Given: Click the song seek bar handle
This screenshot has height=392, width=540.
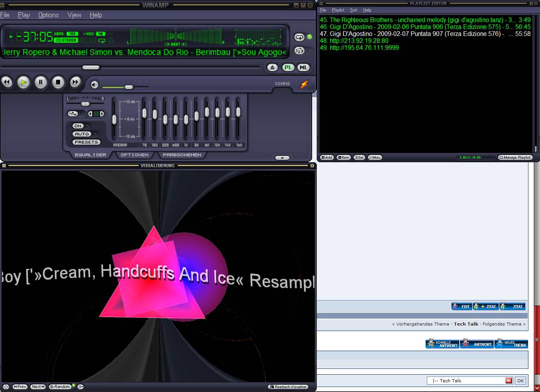Looking at the screenshot, I should point(91,67).
